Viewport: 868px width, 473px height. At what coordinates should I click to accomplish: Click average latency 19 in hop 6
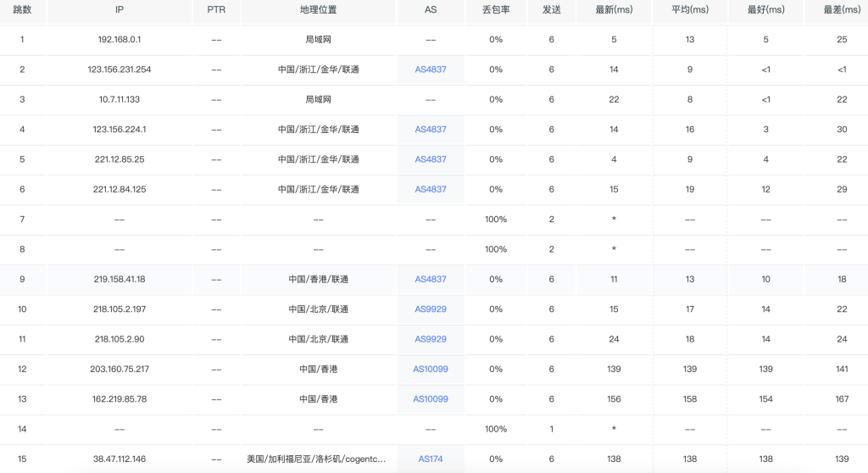point(690,189)
